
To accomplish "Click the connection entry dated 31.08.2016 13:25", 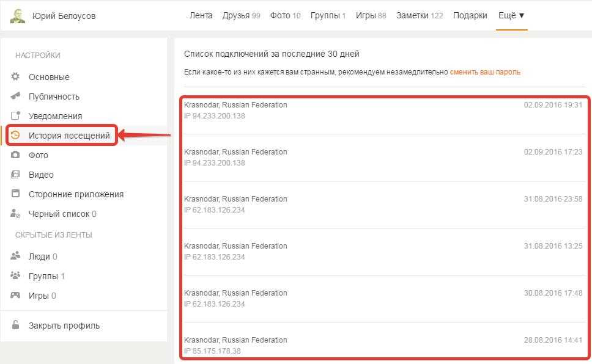I will click(x=383, y=252).
